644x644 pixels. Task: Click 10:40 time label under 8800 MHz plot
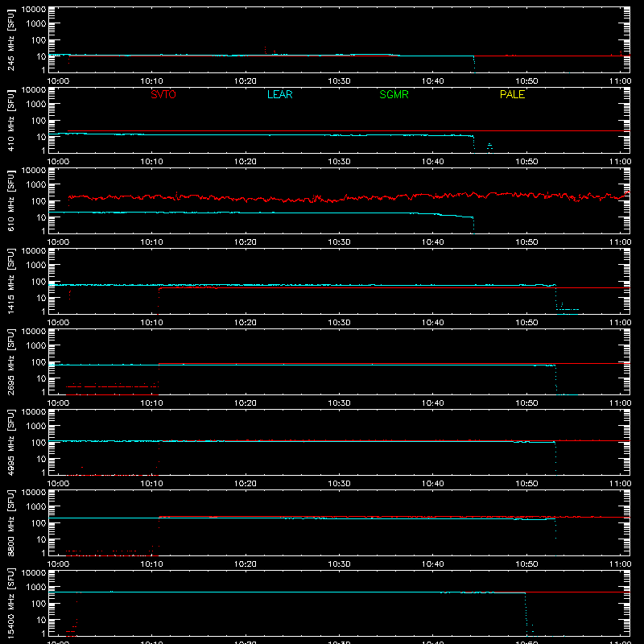point(433,564)
